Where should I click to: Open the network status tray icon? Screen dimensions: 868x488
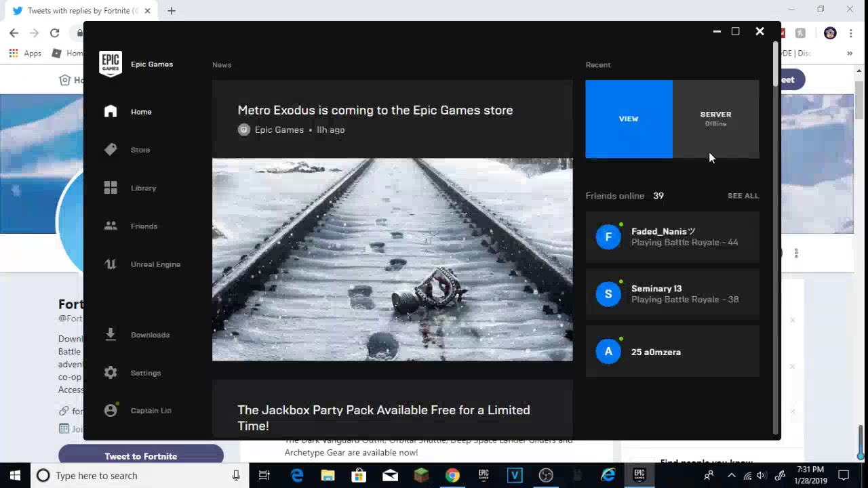coord(747,476)
